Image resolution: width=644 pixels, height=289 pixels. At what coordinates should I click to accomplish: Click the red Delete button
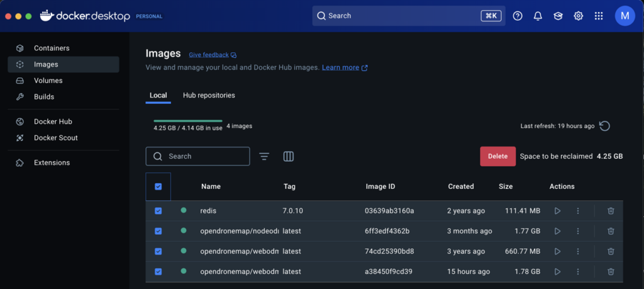pos(498,156)
